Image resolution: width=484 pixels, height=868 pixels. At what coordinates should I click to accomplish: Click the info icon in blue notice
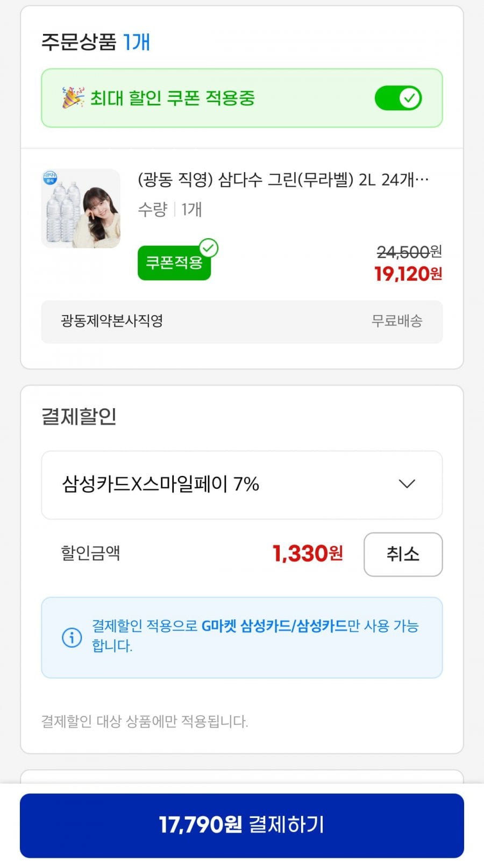[x=72, y=638]
